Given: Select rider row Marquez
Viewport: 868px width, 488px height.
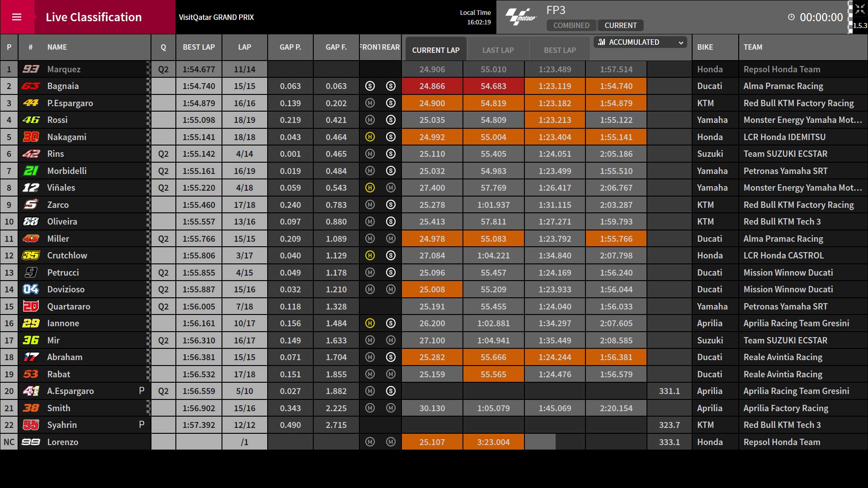Looking at the screenshot, I should coord(434,69).
